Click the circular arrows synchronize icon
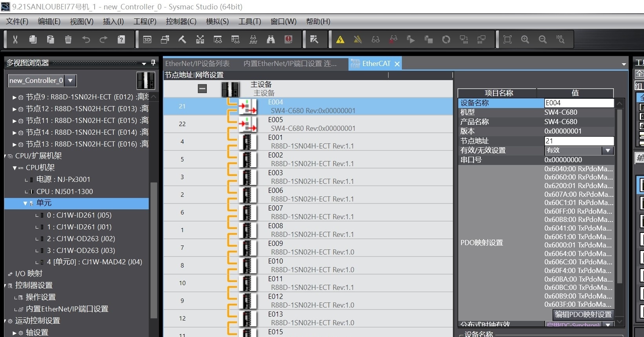644x337 pixels. tap(446, 39)
